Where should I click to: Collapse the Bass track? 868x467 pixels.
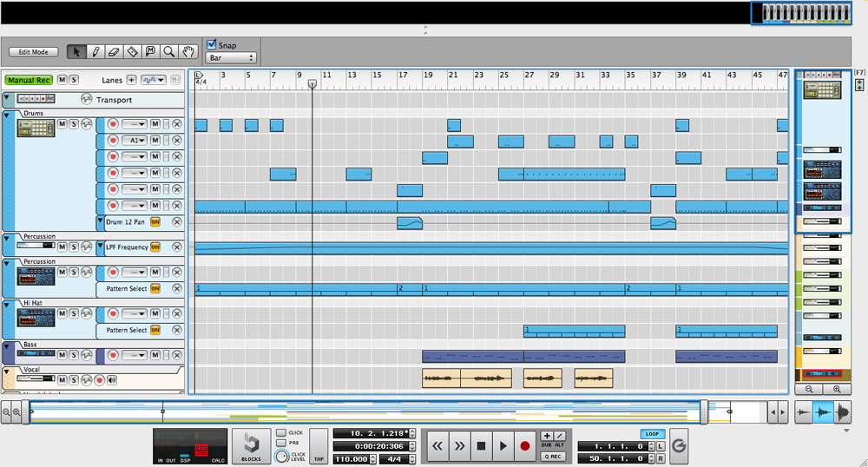pos(7,346)
